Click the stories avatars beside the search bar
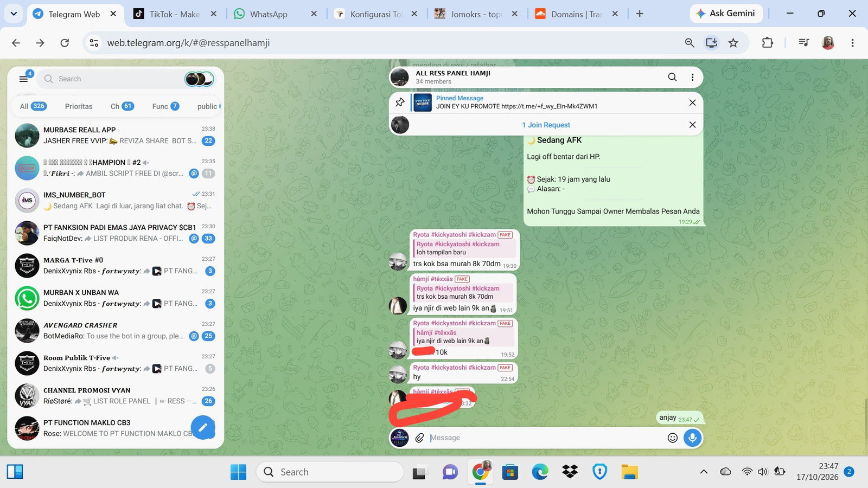The width and height of the screenshot is (868, 488). tap(199, 79)
